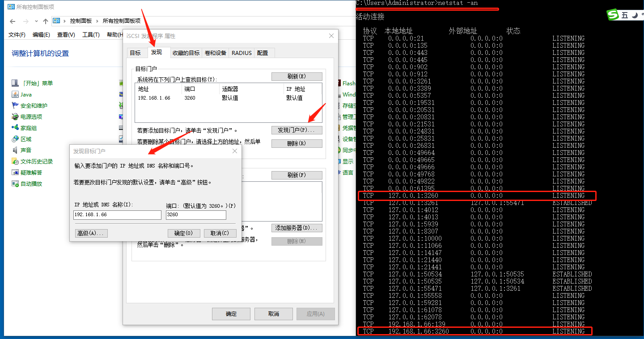Click the 删除(R) button
This screenshot has width=644, height=339.
[297, 143]
